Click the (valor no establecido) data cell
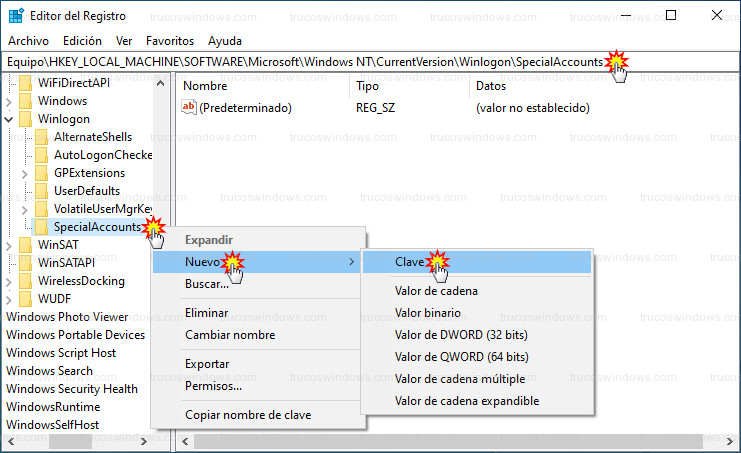741x453 pixels. (533, 108)
